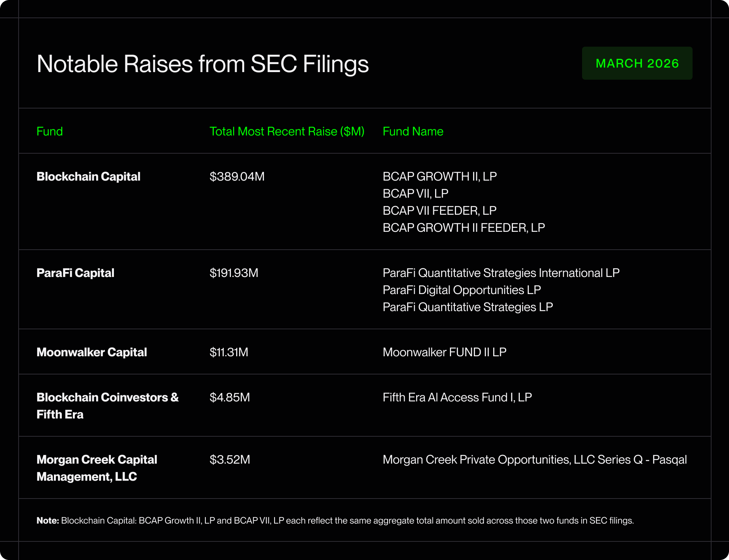The width and height of the screenshot is (729, 560).
Task: Select the Moonwalker Capital row label
Action: click(92, 352)
